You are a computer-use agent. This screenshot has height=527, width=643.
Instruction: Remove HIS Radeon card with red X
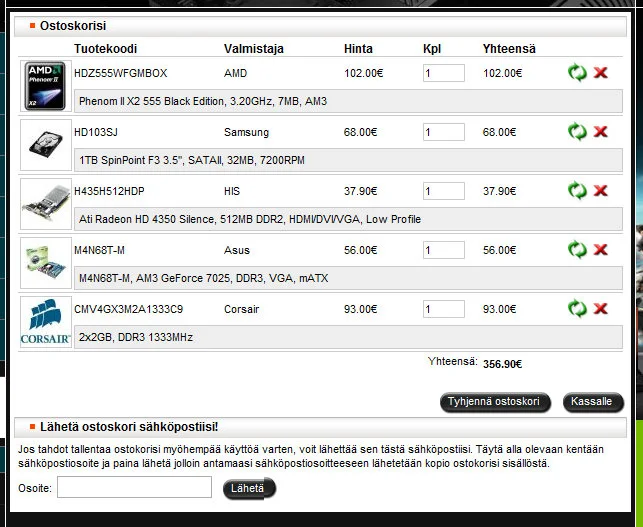pos(601,191)
